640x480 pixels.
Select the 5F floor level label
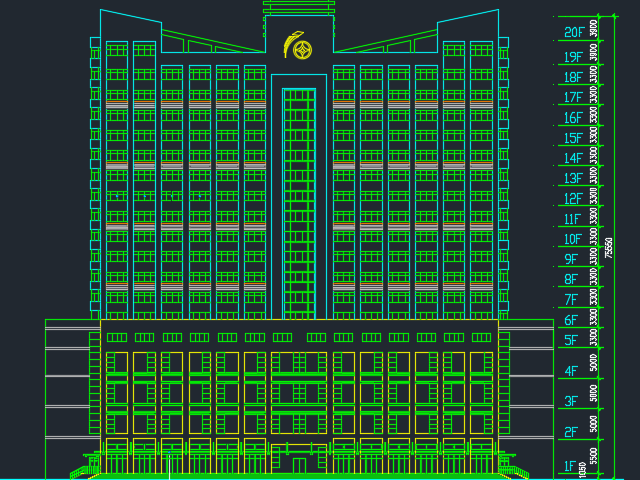click(571, 341)
